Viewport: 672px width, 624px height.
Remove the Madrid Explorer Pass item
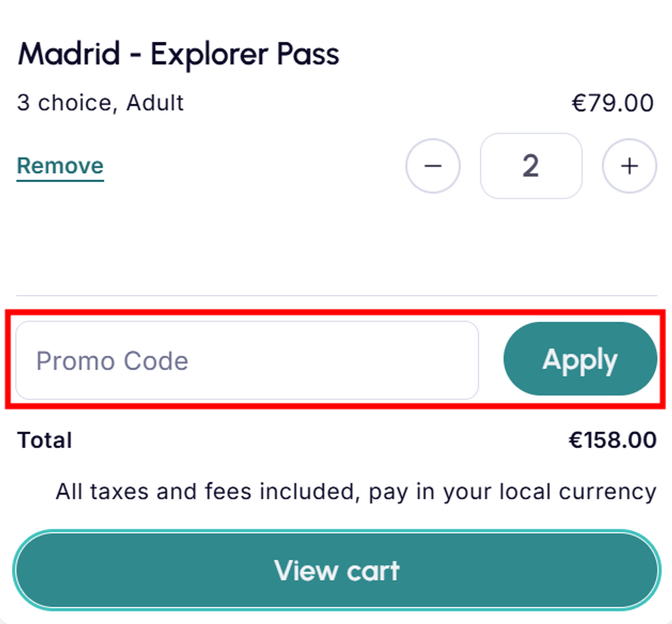click(60, 166)
